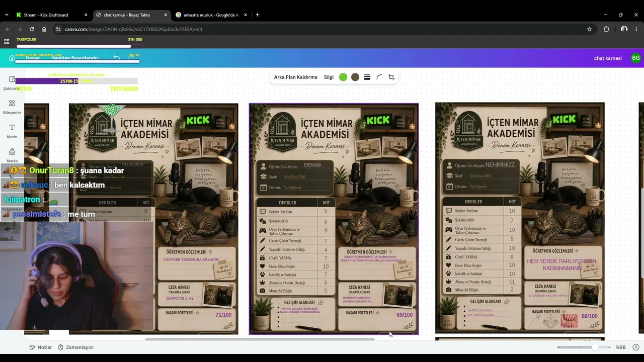This screenshot has height=362, width=644.
Task: Open the BG account avatar
Action: point(636,58)
